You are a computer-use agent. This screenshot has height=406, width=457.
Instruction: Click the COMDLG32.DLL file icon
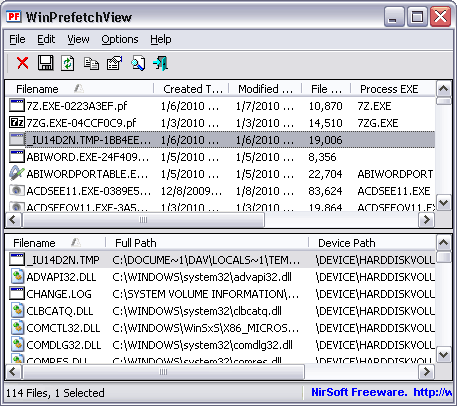(x=17, y=345)
